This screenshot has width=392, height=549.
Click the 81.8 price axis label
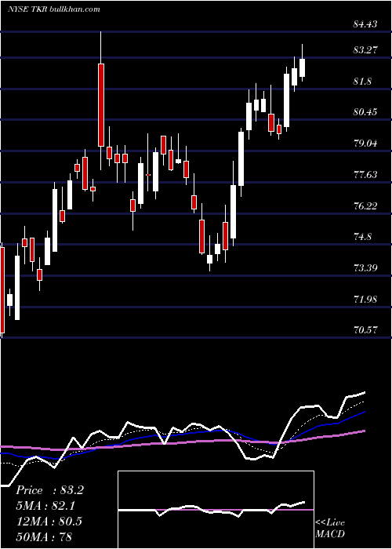pos(362,82)
